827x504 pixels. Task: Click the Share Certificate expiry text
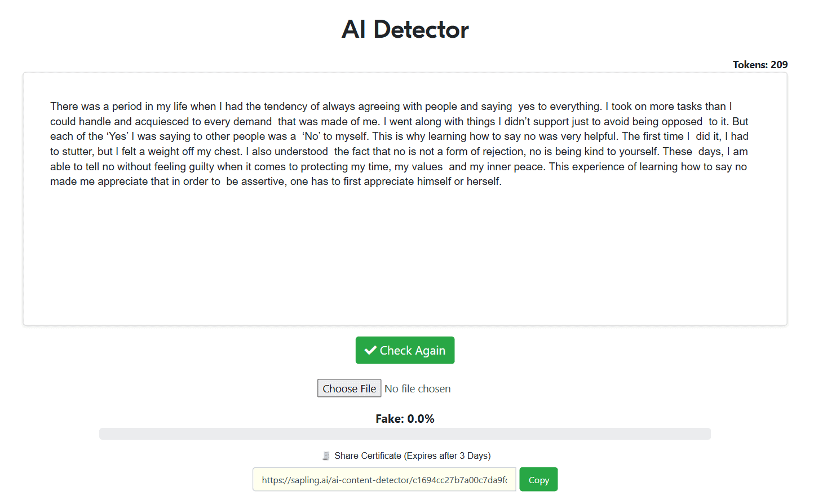pos(413,456)
